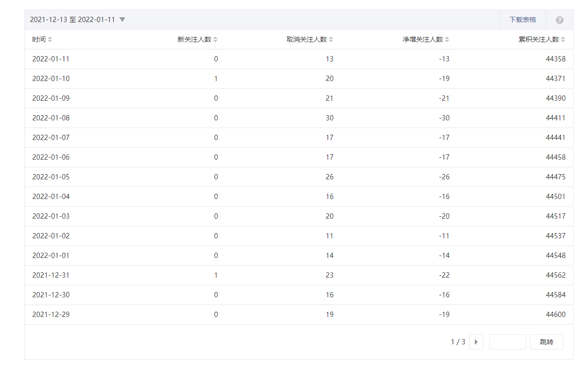
Task: Click the 取消关注人数 header text
Action: (x=306, y=39)
